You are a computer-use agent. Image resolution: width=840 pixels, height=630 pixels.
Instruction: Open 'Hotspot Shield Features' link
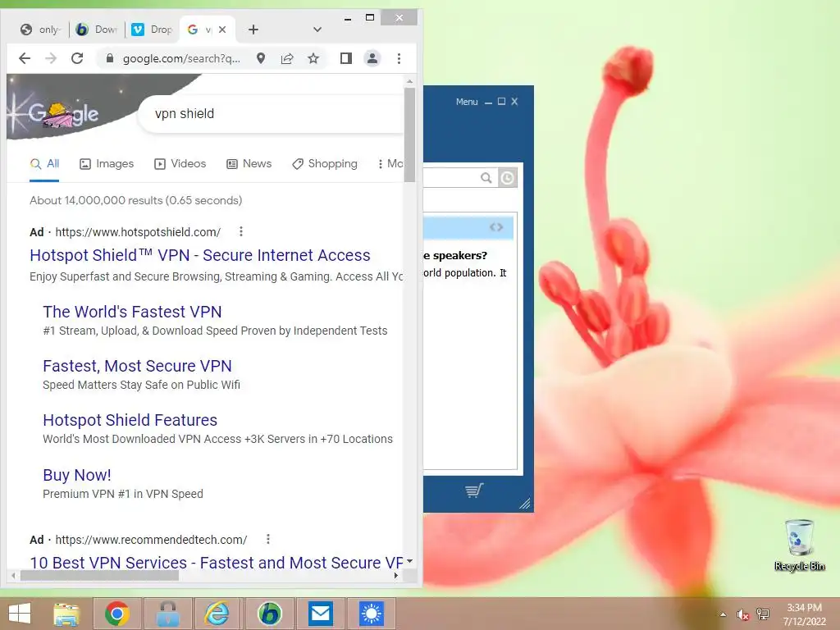(130, 420)
